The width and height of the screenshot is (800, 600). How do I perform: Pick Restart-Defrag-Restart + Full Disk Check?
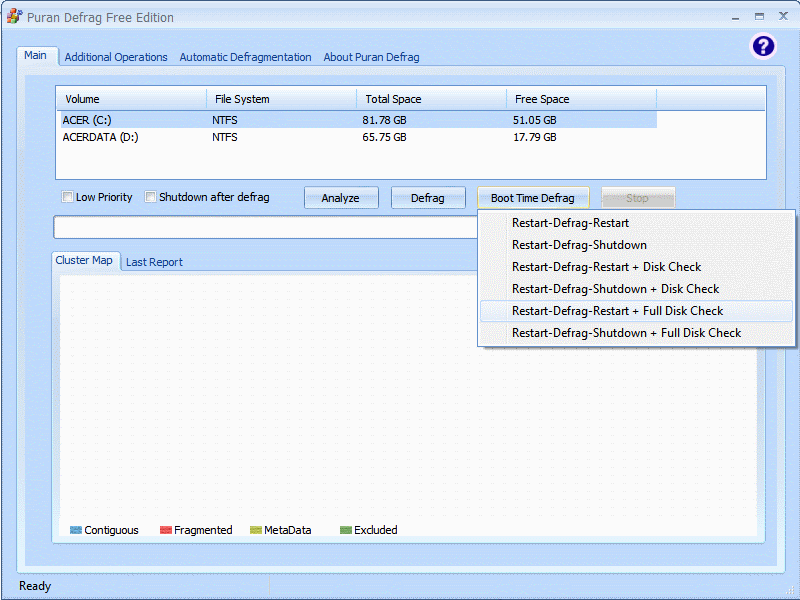[x=636, y=311]
